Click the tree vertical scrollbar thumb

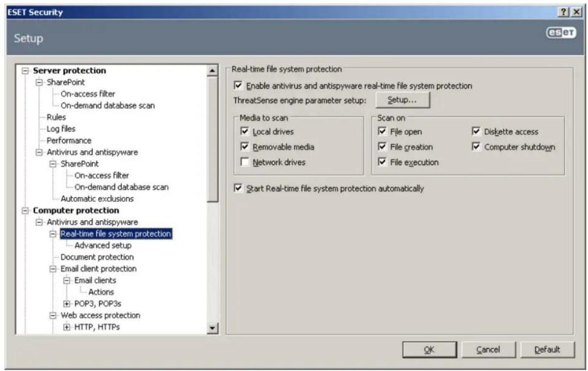213,138
